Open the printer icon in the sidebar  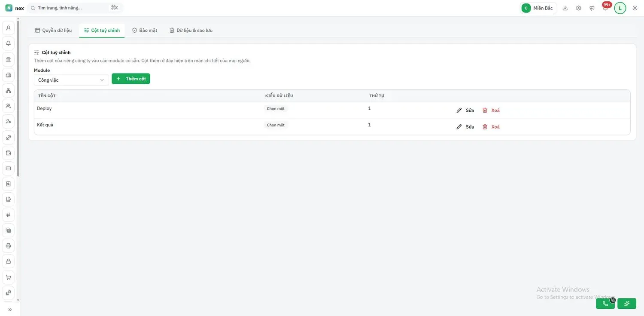(8, 246)
